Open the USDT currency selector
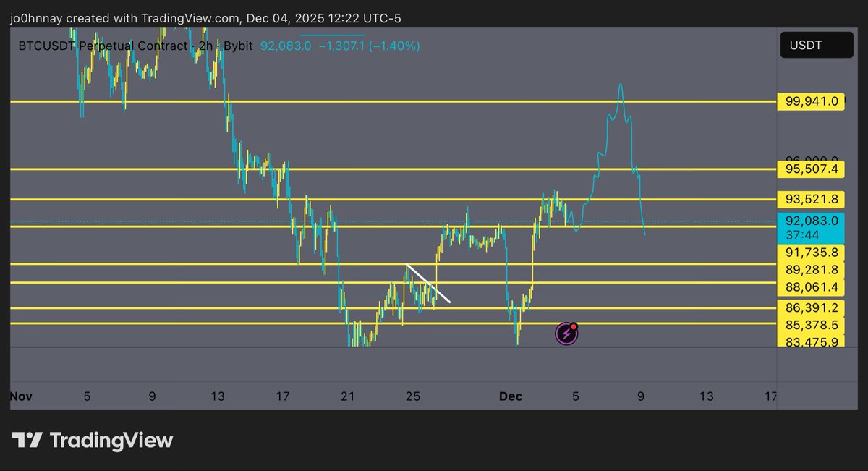Screen dimensions: 868x471 click(816, 46)
